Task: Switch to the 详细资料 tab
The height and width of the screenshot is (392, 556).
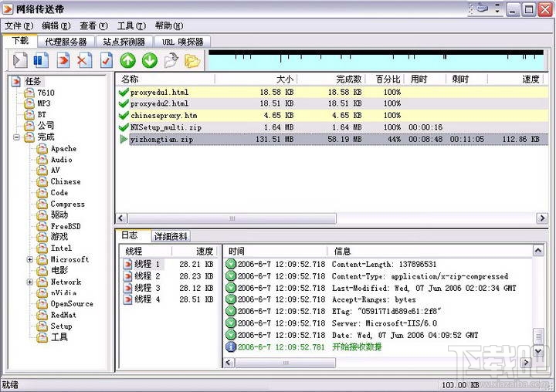Action: tap(170, 237)
